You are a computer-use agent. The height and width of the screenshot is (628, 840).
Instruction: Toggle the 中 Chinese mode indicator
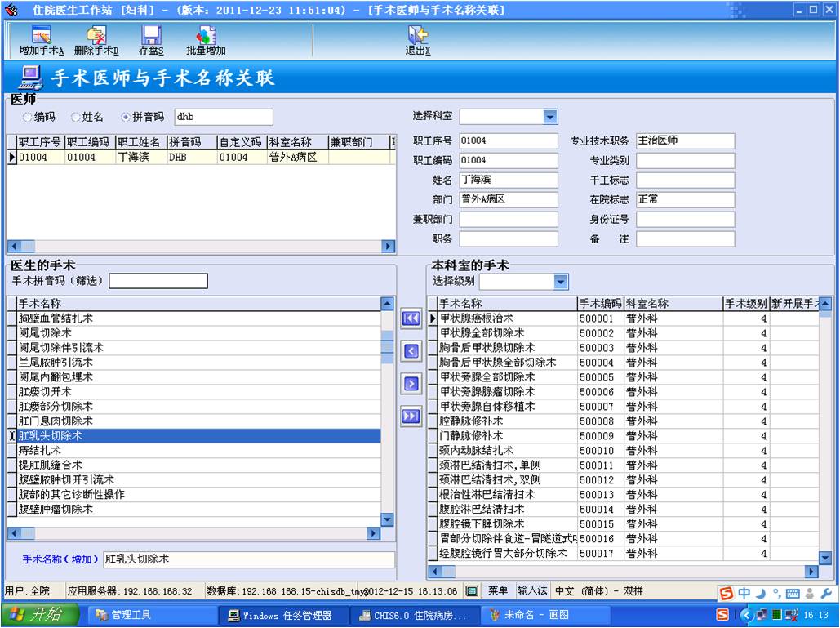(744, 593)
